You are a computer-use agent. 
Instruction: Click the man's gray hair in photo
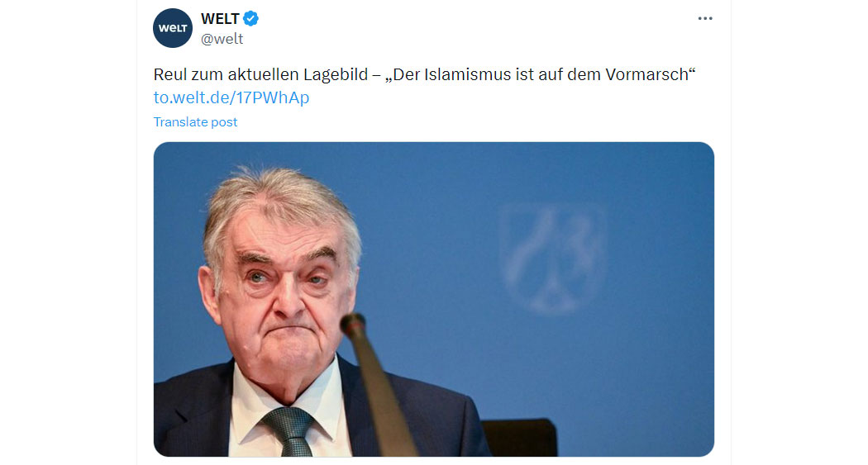coord(279,205)
